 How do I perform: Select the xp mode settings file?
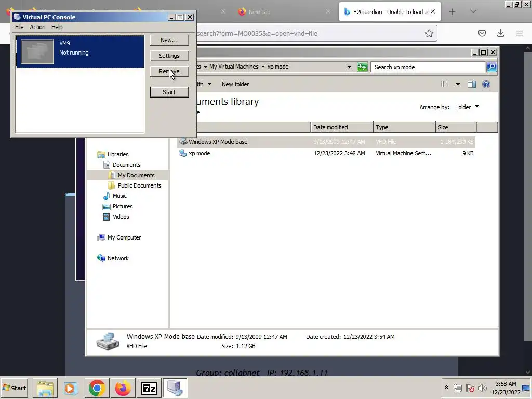pos(326,153)
